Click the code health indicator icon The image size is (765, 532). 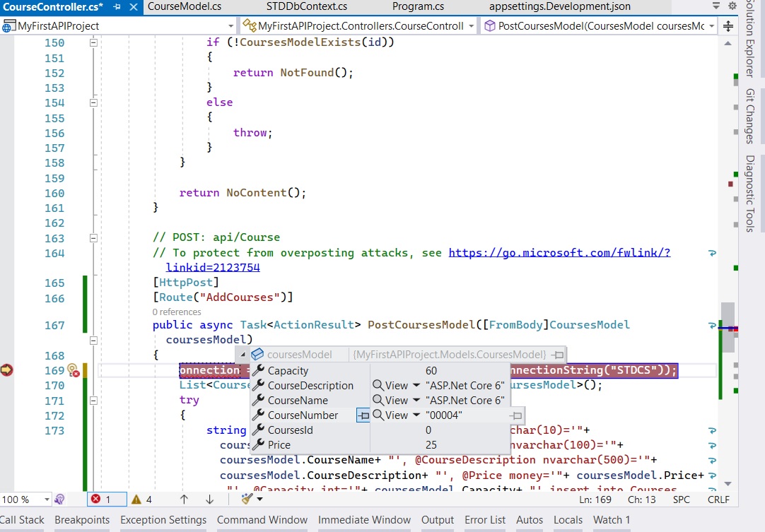(x=59, y=500)
